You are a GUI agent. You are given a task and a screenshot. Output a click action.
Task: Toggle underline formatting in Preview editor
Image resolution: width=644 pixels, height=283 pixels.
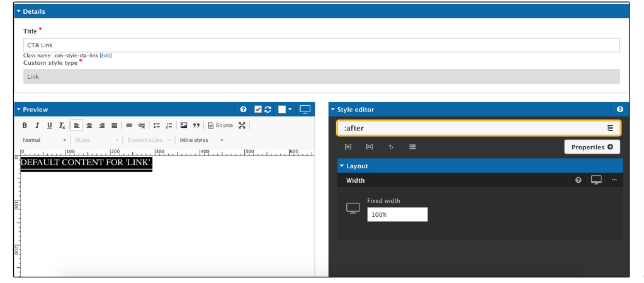(49, 125)
